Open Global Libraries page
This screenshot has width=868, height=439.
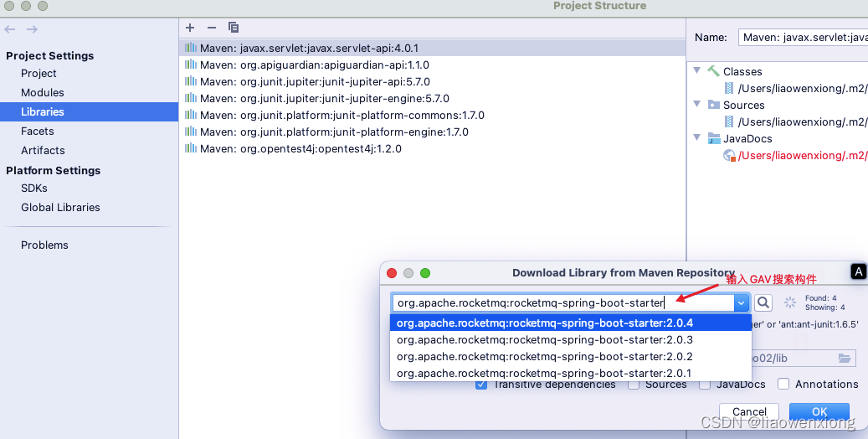(x=60, y=207)
